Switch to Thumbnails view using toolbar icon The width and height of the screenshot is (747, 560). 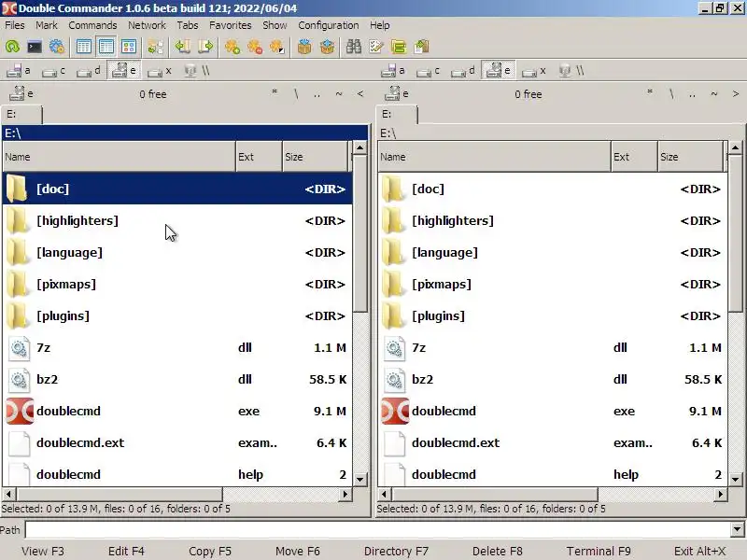tap(129, 47)
